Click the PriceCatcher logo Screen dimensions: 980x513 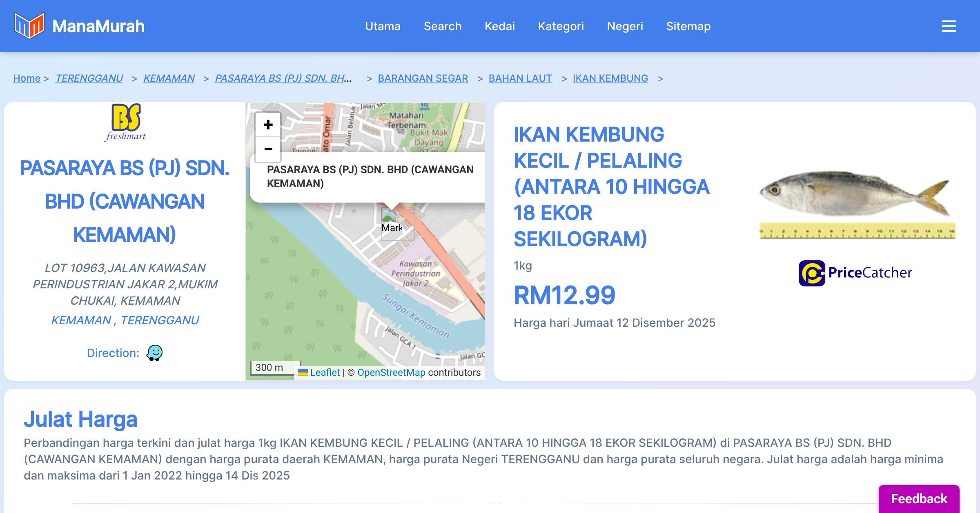click(855, 273)
